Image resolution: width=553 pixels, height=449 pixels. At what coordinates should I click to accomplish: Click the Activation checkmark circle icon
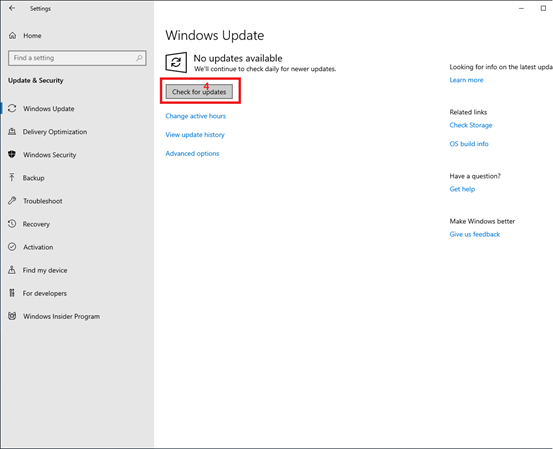(12, 247)
